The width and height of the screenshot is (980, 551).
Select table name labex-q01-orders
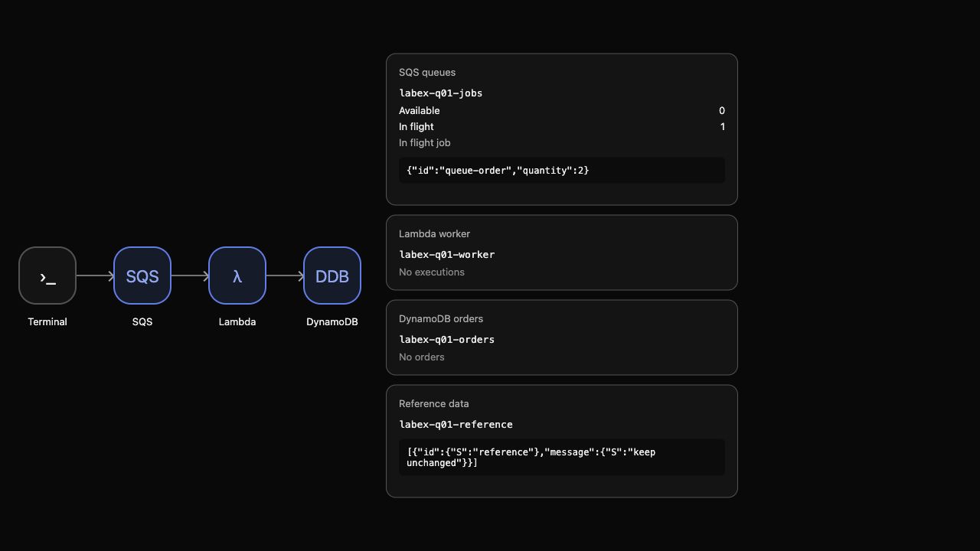click(x=447, y=340)
